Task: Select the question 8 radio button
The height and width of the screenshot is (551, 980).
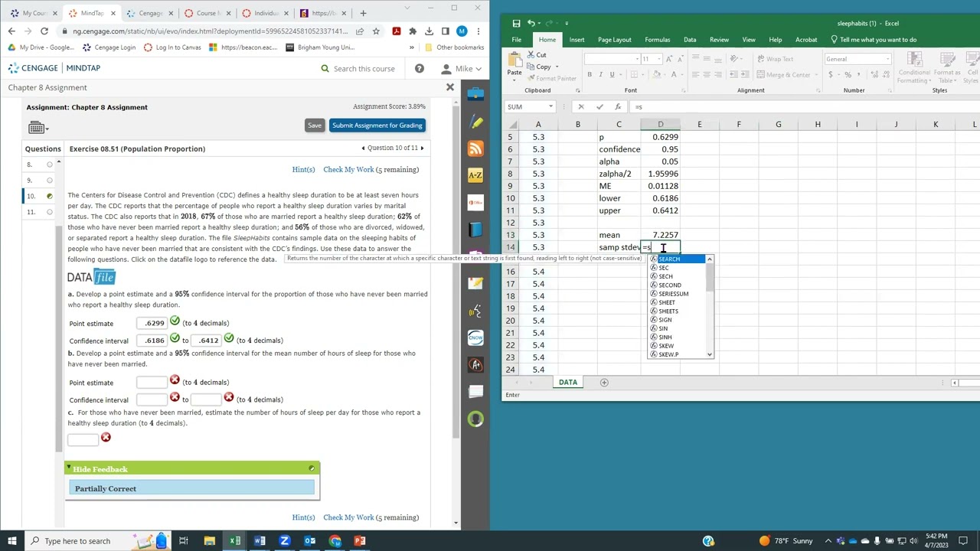Action: coord(50,165)
